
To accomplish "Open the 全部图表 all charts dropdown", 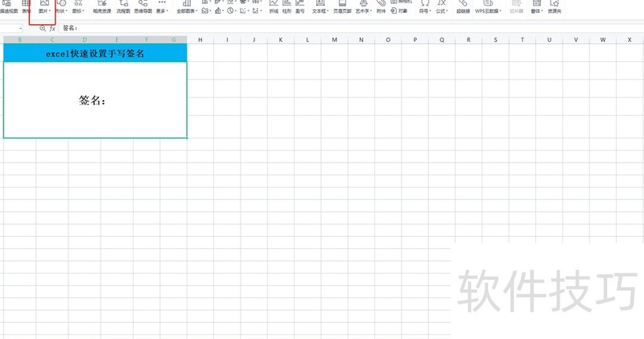I will coord(187,7).
